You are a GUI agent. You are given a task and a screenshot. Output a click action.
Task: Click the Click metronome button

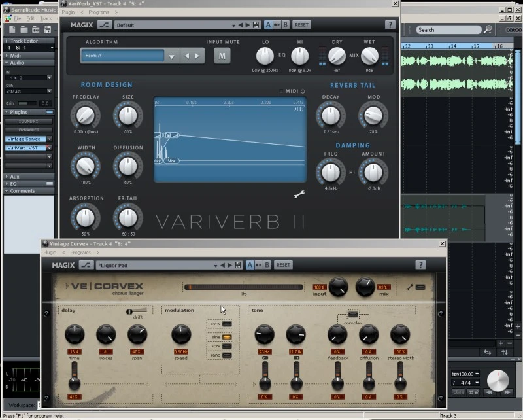coord(458,393)
